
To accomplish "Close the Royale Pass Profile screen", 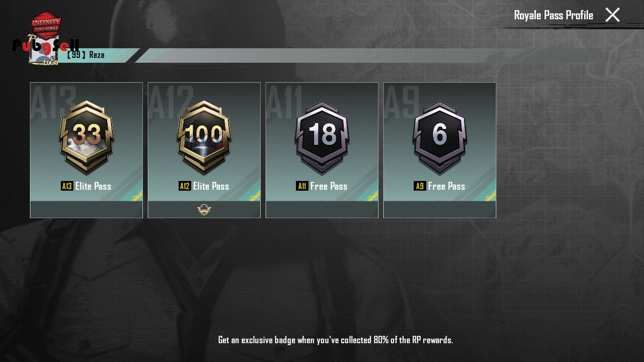I will tap(612, 15).
